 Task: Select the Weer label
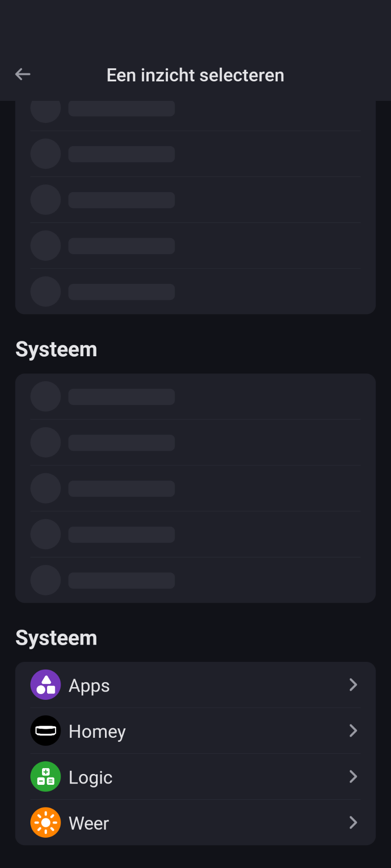pos(89,823)
